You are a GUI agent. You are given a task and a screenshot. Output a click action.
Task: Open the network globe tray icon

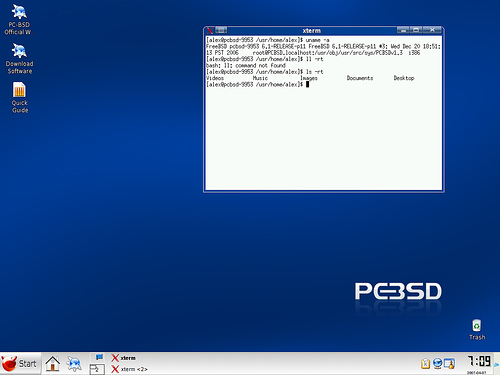(437, 363)
